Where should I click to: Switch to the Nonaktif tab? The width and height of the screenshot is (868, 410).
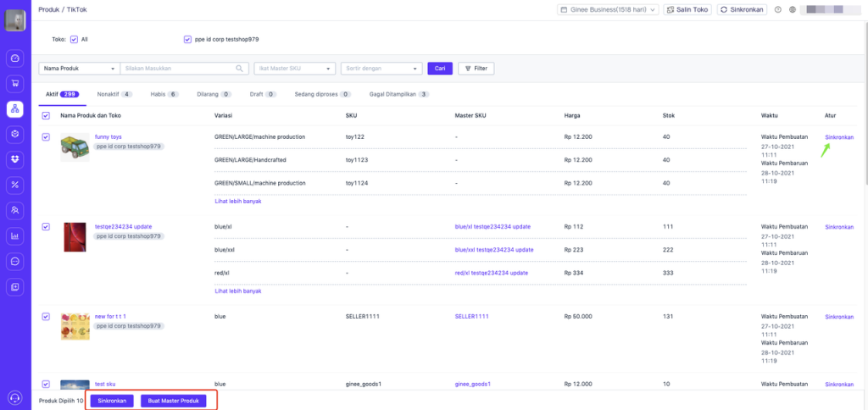click(114, 95)
